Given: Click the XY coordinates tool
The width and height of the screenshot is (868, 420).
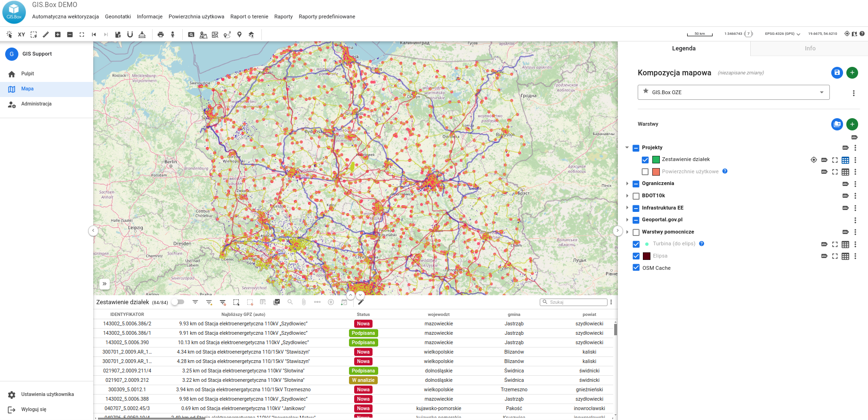Looking at the screenshot, I should pos(21,34).
